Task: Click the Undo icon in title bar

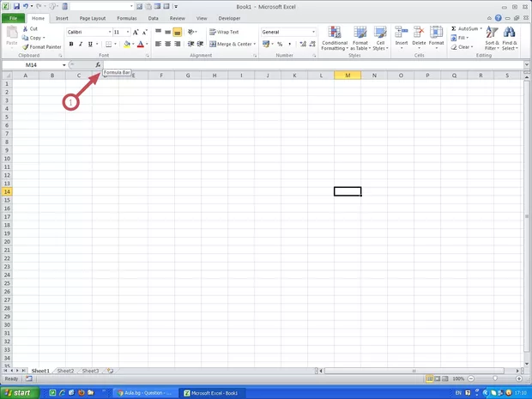Action: pyautogui.click(x=26, y=7)
